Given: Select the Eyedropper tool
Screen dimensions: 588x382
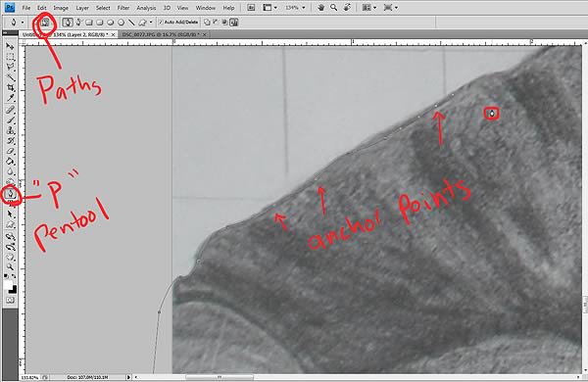Looking at the screenshot, I should (x=10, y=98).
